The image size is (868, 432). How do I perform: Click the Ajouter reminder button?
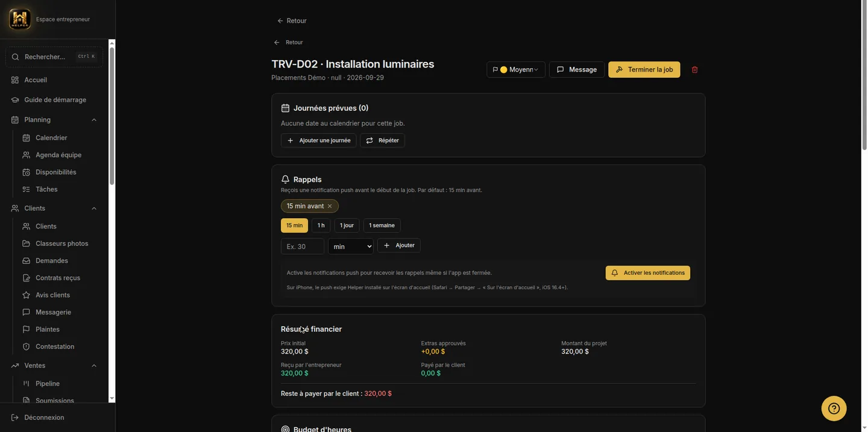coord(399,246)
